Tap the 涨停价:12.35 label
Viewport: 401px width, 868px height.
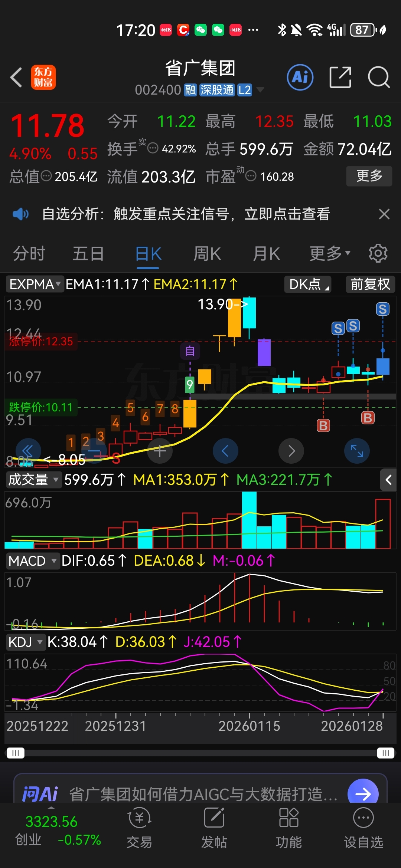(41, 341)
